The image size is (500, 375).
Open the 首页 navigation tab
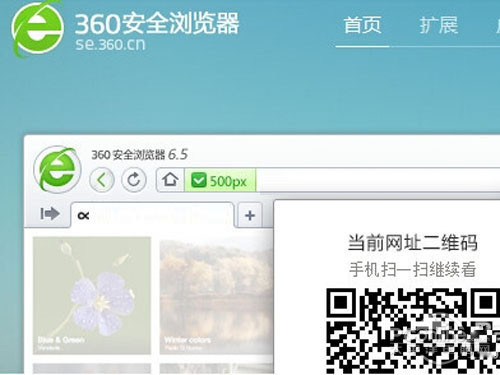coord(362,25)
